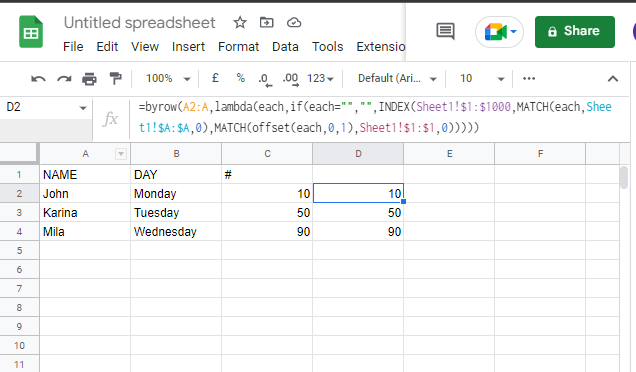Check the cloud save status icon

(294, 22)
